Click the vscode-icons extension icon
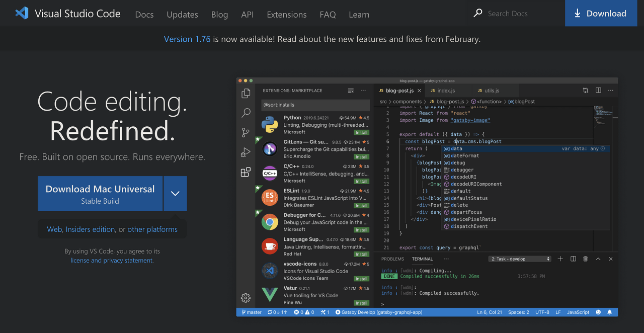644x333 pixels. (x=270, y=271)
